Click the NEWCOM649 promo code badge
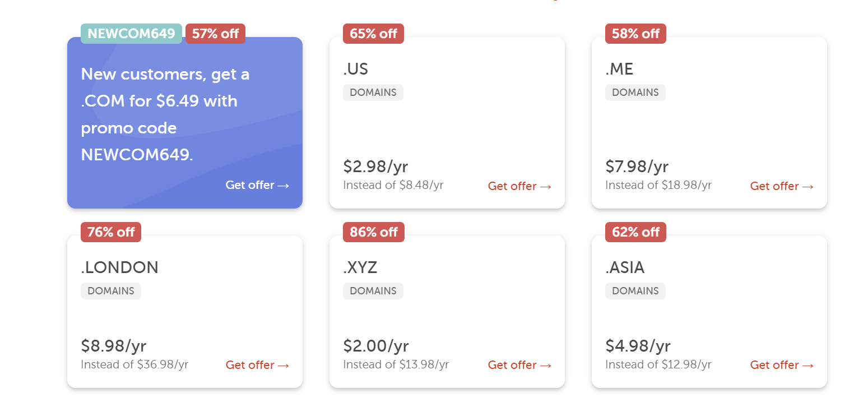Screen dimensions: 868x402 (131, 34)
